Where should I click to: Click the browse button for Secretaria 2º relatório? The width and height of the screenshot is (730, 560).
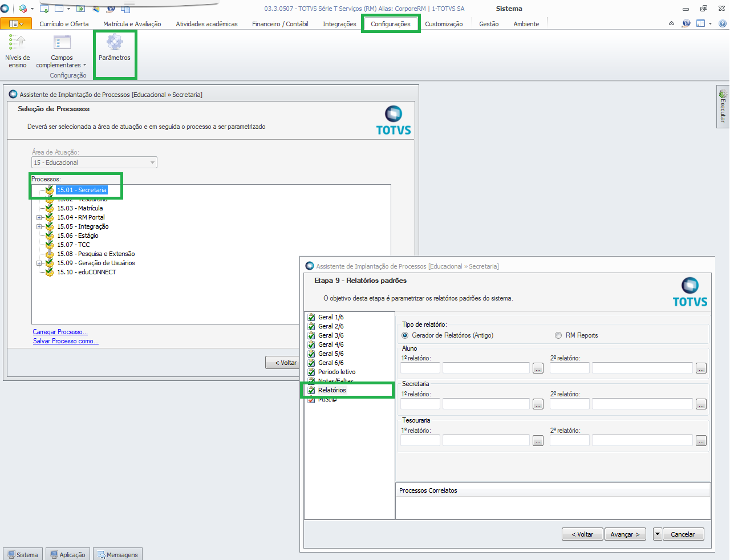coord(701,404)
